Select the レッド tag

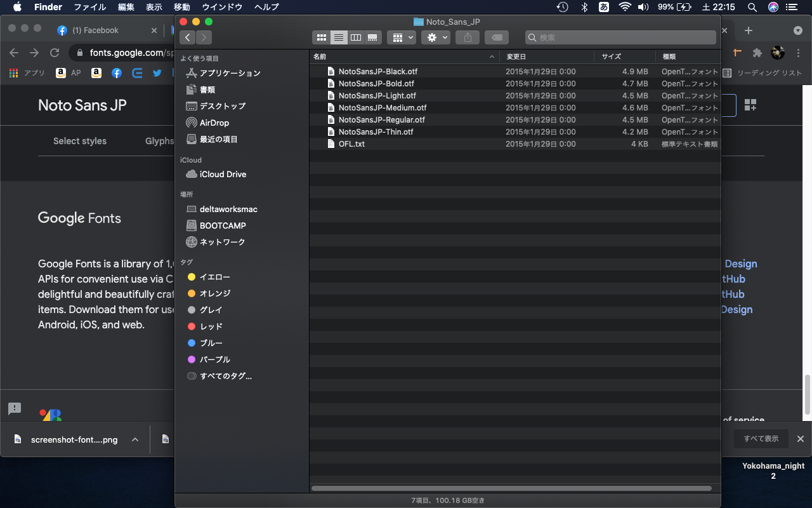(205, 326)
